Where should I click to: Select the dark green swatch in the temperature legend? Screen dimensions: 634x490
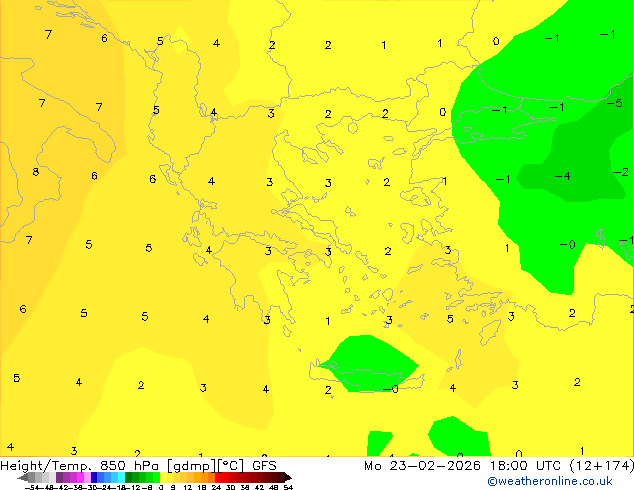128,477
